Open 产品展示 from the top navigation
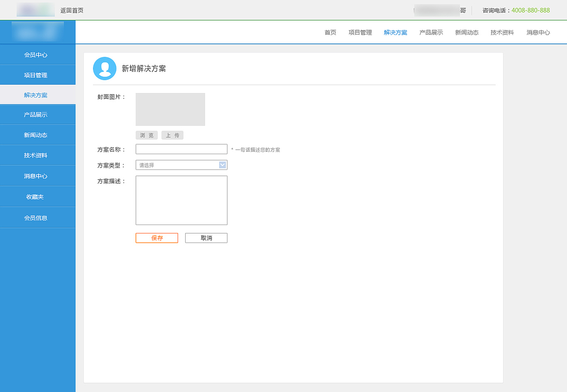The width and height of the screenshot is (567, 392). [431, 32]
